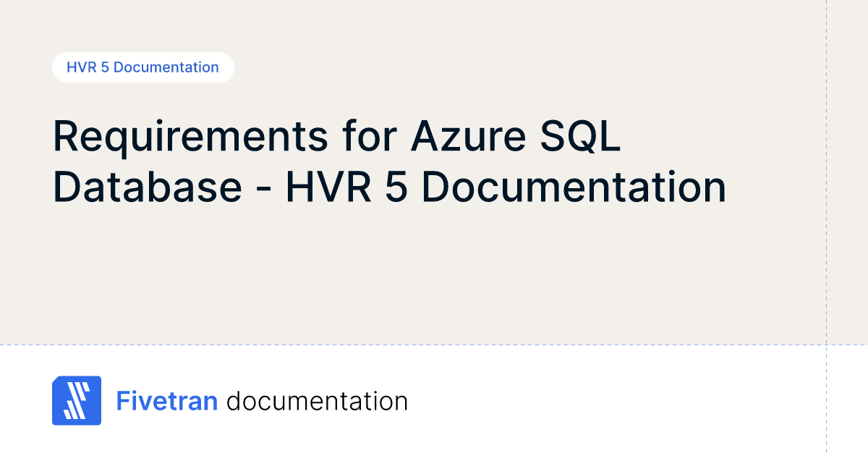Click the blue Fivetran logo icon
The height and width of the screenshot is (456, 868).
77,400
